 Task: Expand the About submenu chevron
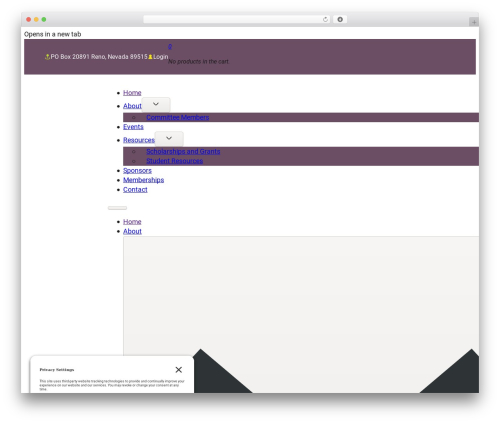[156, 104]
